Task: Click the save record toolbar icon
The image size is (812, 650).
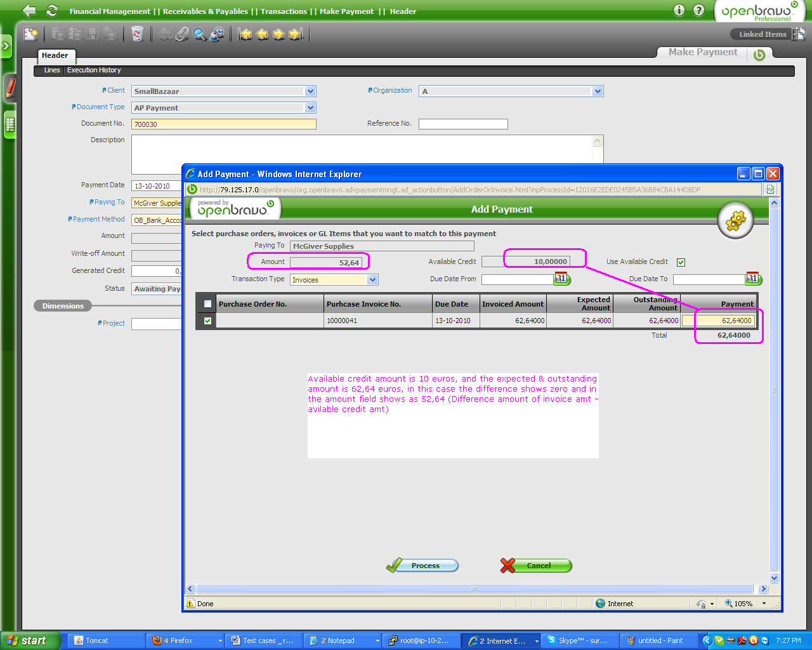Action: [x=92, y=34]
